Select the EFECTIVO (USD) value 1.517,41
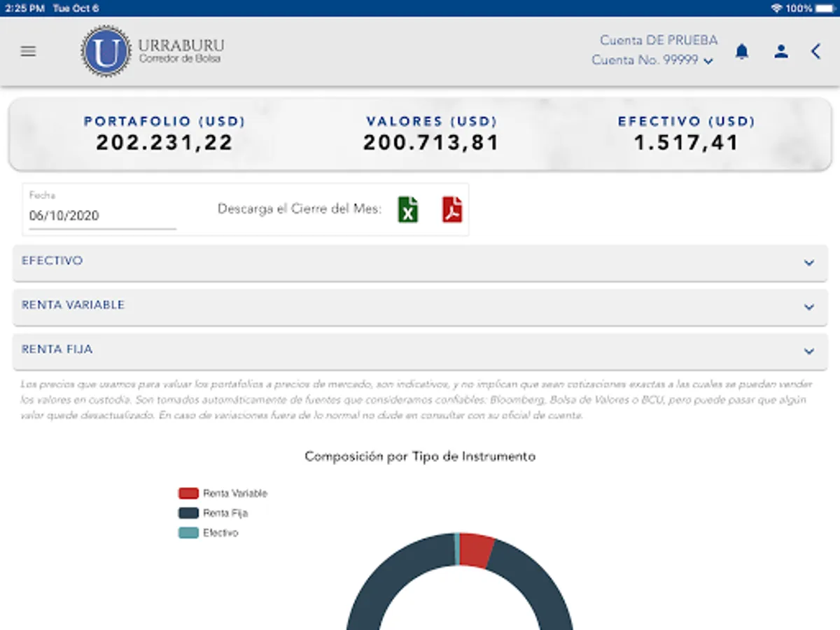This screenshot has height=630, width=840. click(687, 143)
